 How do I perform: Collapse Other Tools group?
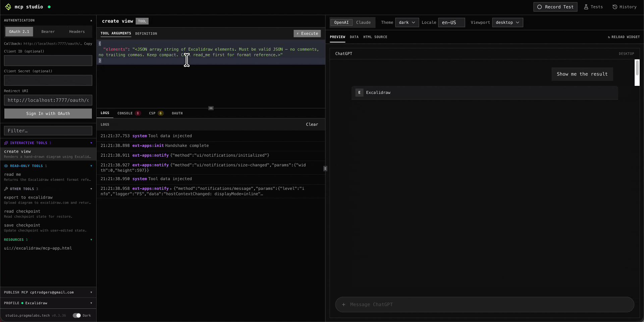click(x=91, y=189)
